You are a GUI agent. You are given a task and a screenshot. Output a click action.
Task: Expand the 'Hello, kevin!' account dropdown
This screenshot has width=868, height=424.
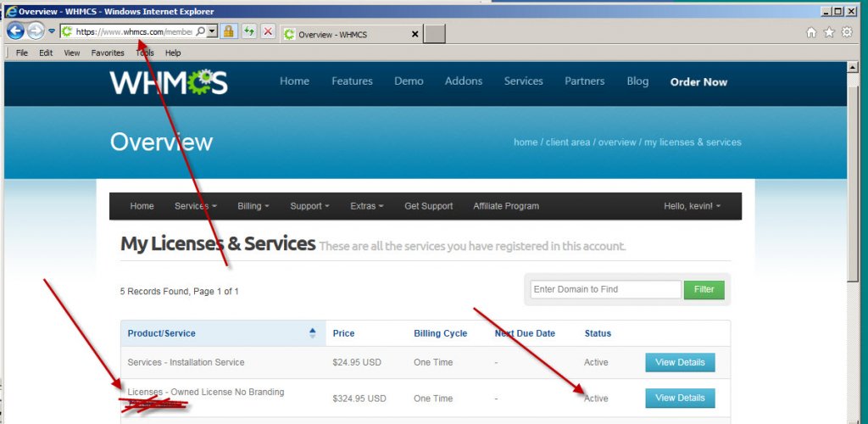click(x=693, y=206)
